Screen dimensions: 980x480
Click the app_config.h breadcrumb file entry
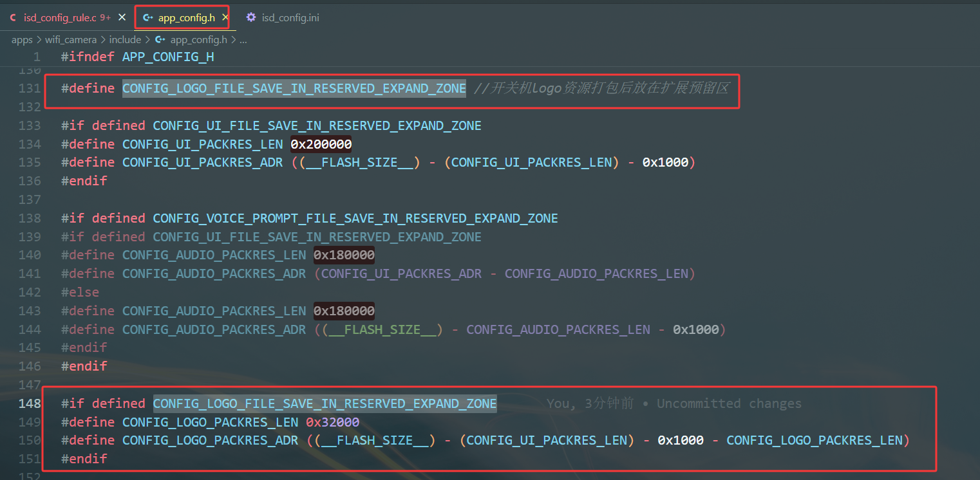pos(198,40)
